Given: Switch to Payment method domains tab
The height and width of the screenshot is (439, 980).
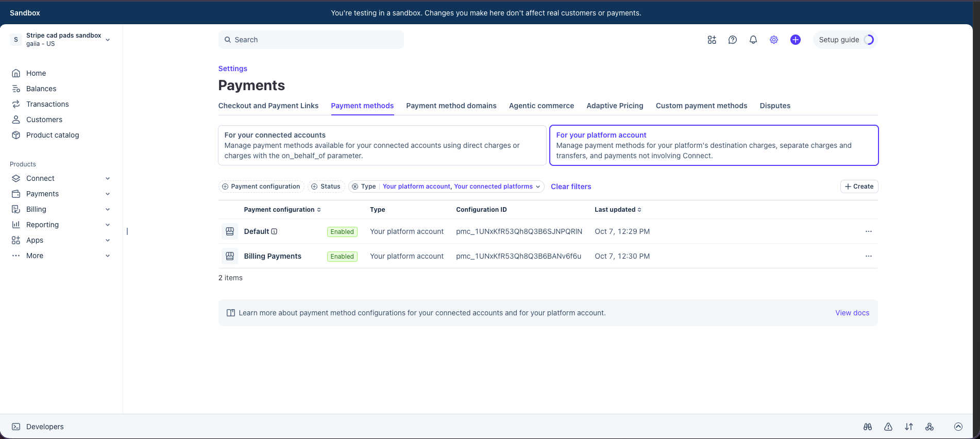Looking at the screenshot, I should (451, 106).
